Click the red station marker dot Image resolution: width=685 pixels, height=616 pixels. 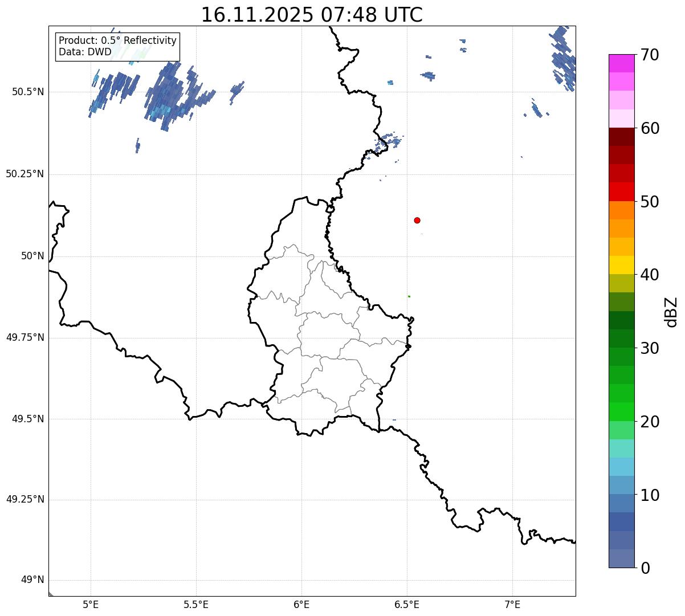tap(417, 220)
